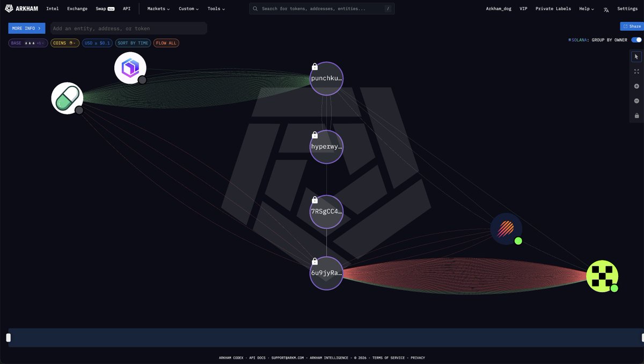Click the language translate icon

click(x=606, y=9)
